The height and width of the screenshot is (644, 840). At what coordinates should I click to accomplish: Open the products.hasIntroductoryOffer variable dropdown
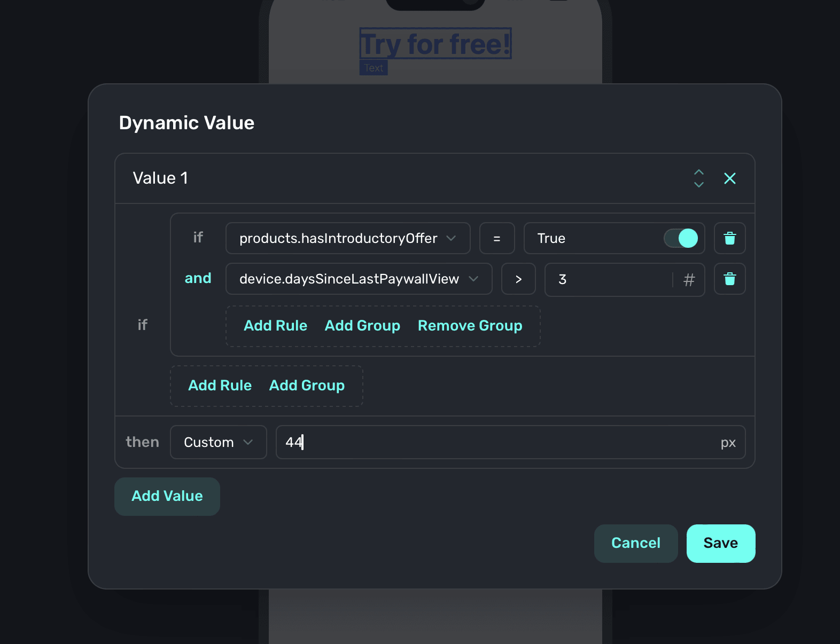click(348, 238)
